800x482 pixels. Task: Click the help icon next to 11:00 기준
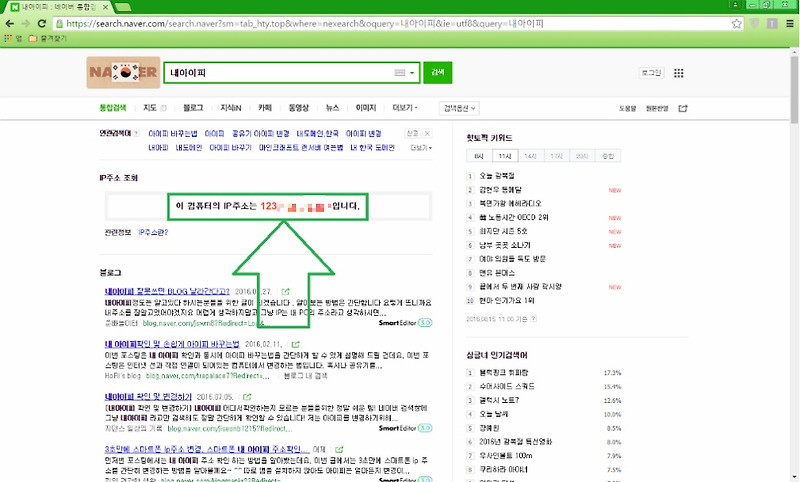pyautogui.click(x=534, y=319)
